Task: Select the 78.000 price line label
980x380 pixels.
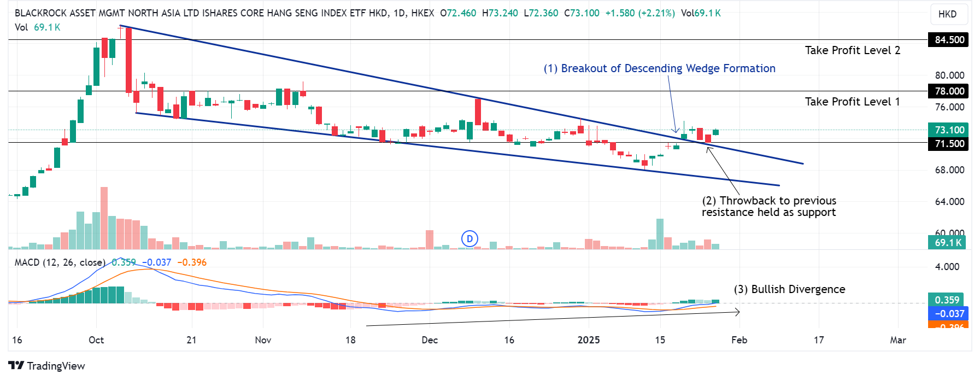Action: (x=949, y=91)
